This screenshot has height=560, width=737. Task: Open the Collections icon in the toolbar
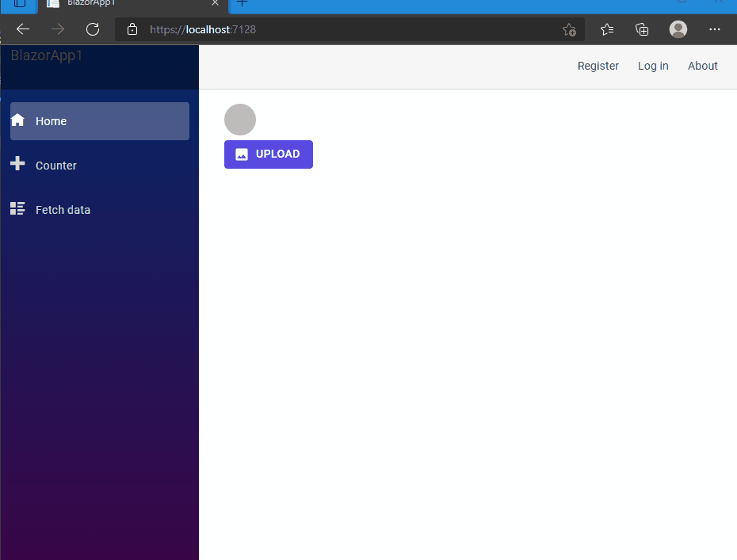click(x=641, y=29)
